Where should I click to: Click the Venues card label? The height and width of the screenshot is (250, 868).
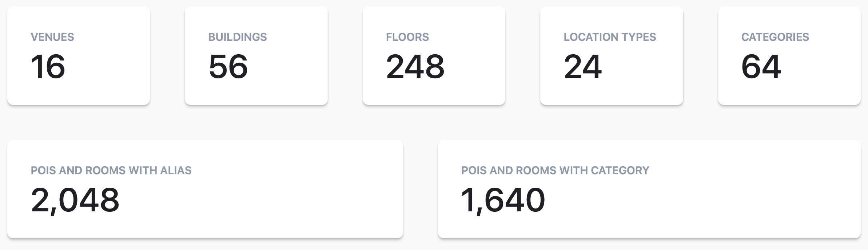click(x=52, y=37)
